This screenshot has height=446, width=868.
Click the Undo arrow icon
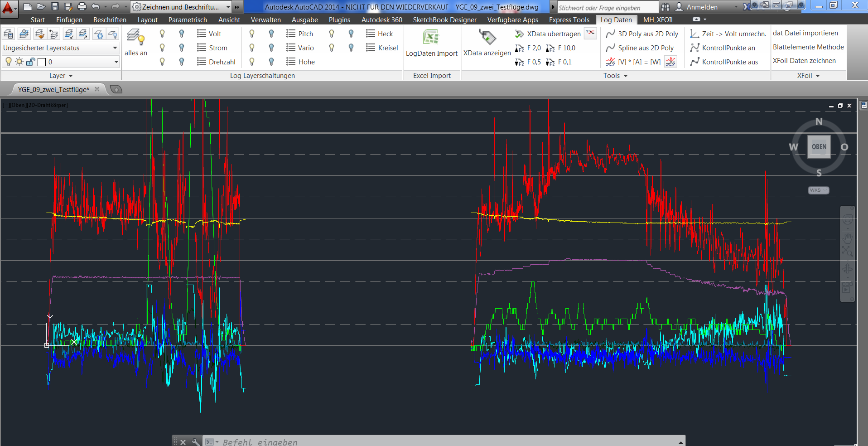point(95,6)
